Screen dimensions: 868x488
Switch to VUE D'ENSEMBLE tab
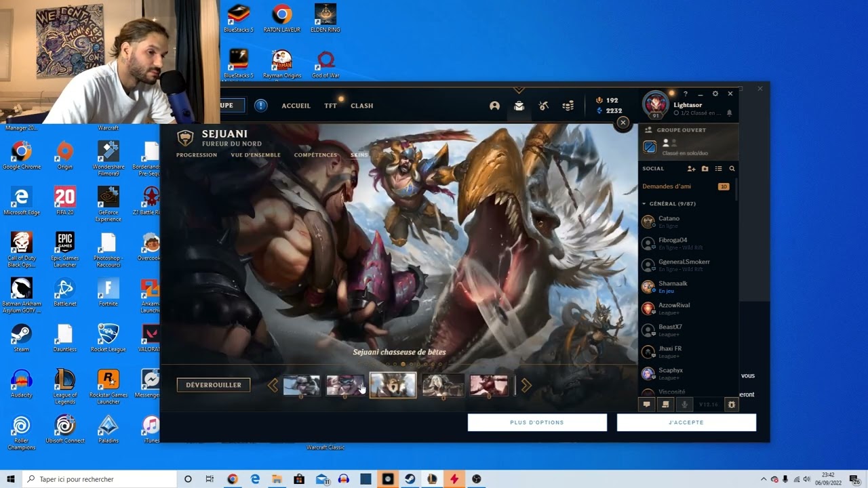256,155
